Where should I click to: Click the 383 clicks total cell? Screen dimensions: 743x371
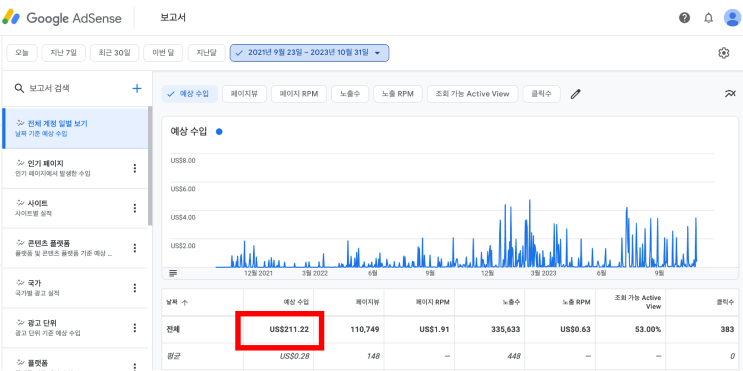tap(727, 329)
